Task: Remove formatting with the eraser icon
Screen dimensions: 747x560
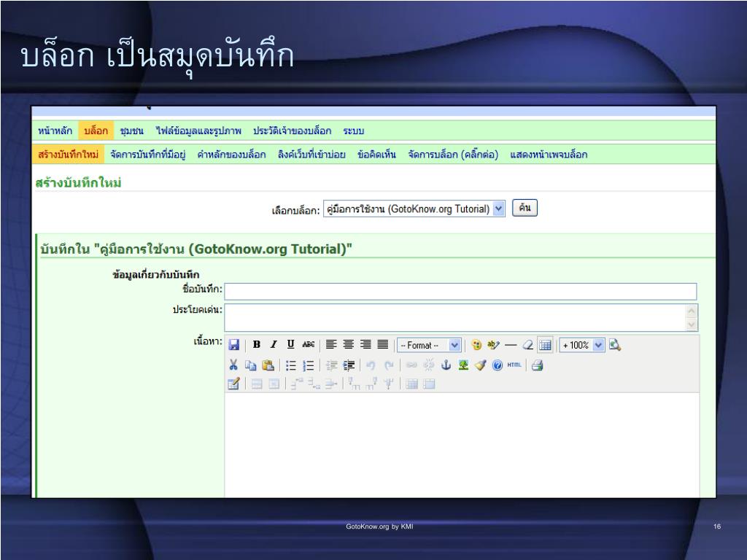Action: 528,345
